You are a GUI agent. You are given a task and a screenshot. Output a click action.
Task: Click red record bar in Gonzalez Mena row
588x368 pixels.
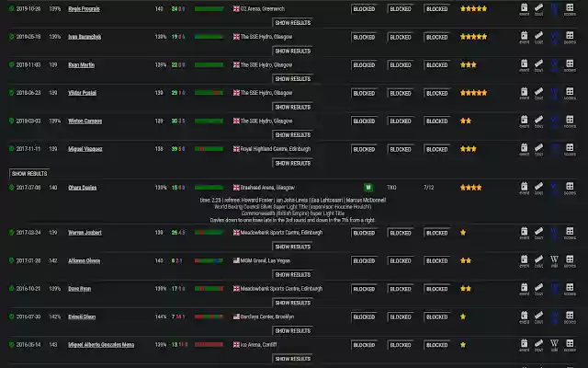[x=209, y=345]
